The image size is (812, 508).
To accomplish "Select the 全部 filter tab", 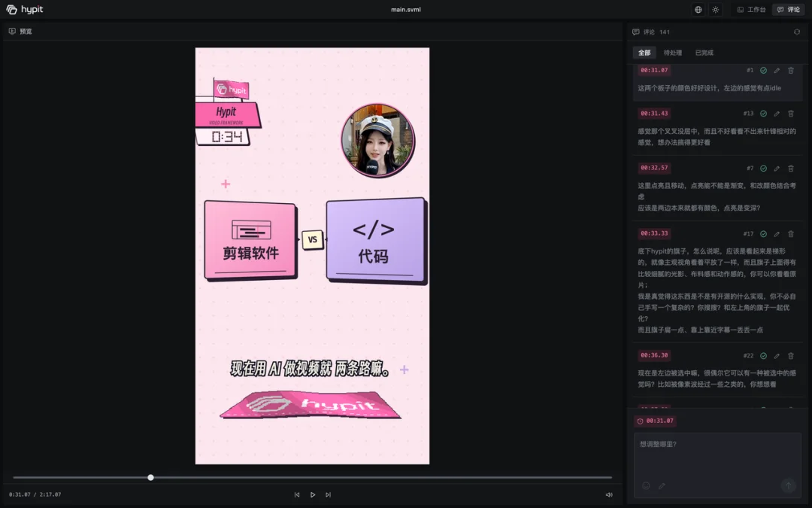I will [x=644, y=53].
